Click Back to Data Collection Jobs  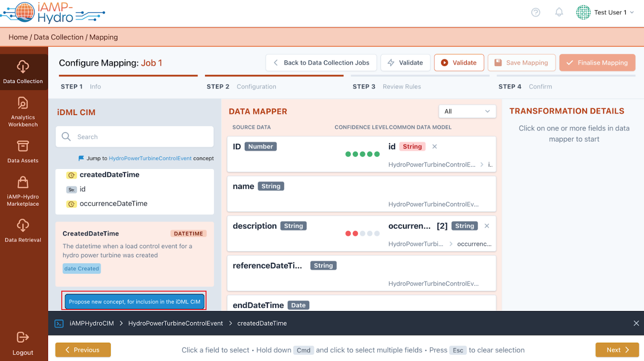tap(321, 63)
